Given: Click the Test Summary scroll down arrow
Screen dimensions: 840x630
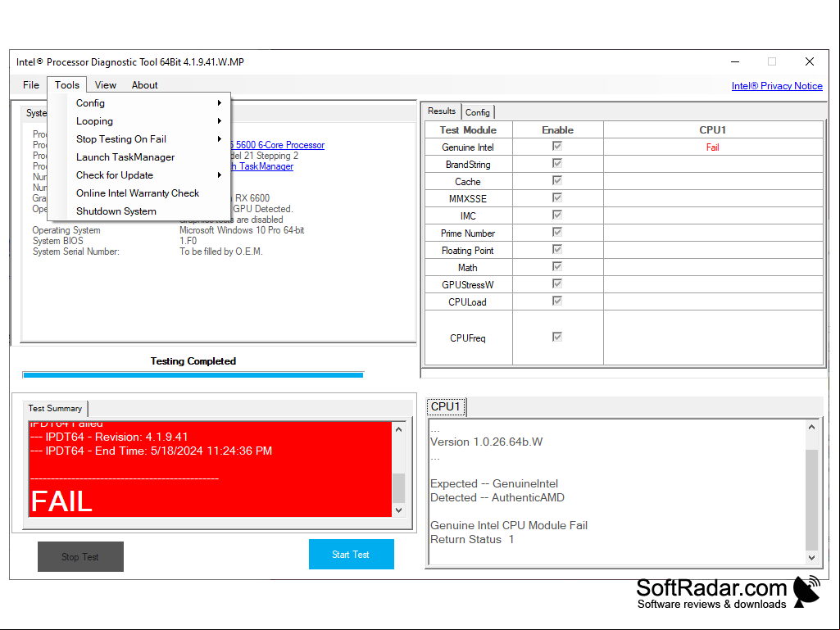Looking at the screenshot, I should click(x=398, y=510).
